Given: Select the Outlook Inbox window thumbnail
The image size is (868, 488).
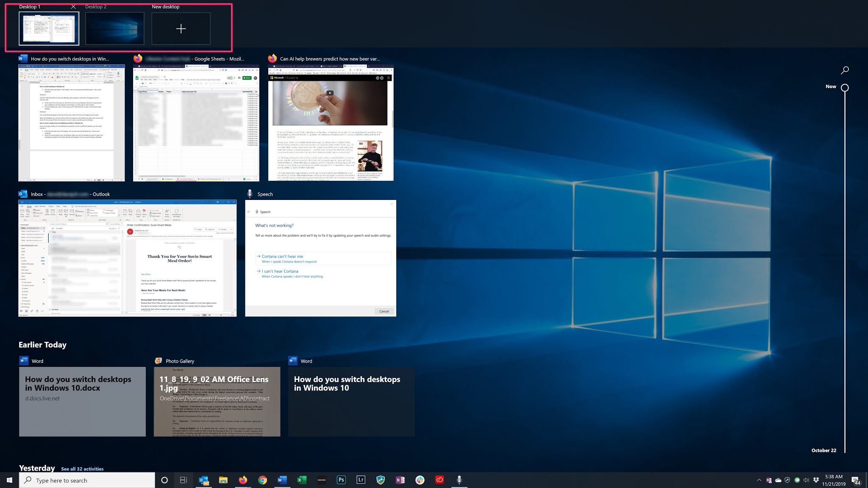Looking at the screenshot, I should (128, 258).
